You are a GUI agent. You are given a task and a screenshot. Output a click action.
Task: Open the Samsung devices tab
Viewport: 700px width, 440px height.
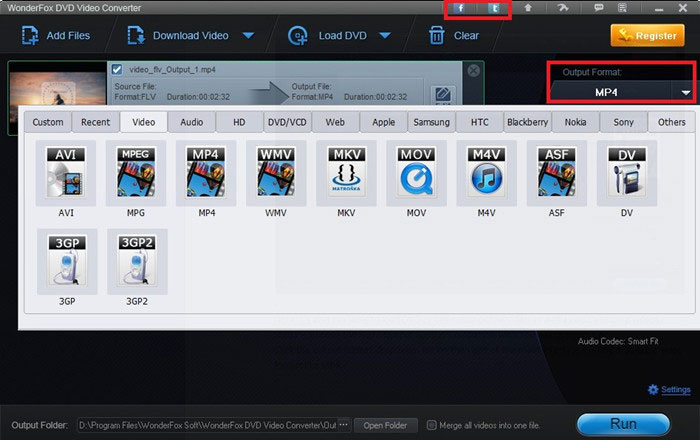coord(431,122)
